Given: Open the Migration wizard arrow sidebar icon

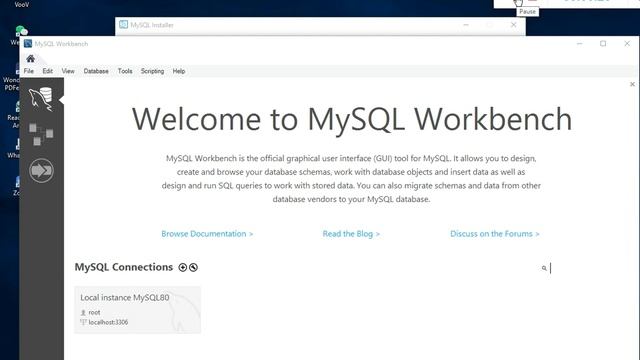Looking at the screenshot, I should point(41,170).
